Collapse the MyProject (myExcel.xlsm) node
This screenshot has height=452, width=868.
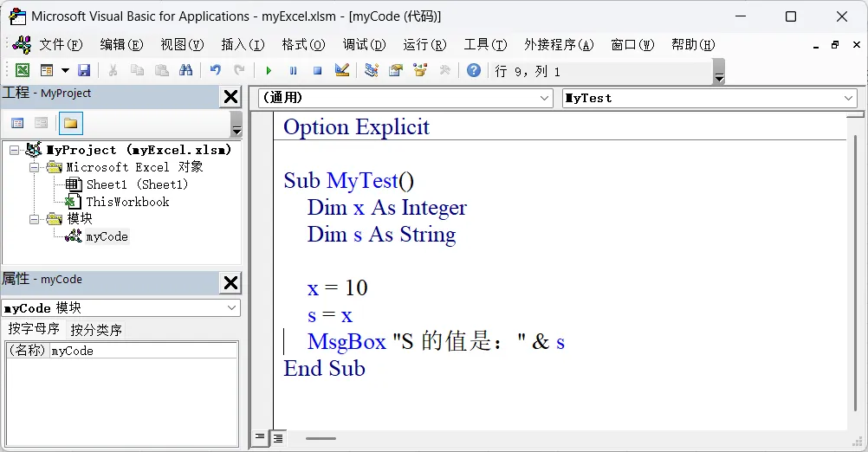click(15, 150)
